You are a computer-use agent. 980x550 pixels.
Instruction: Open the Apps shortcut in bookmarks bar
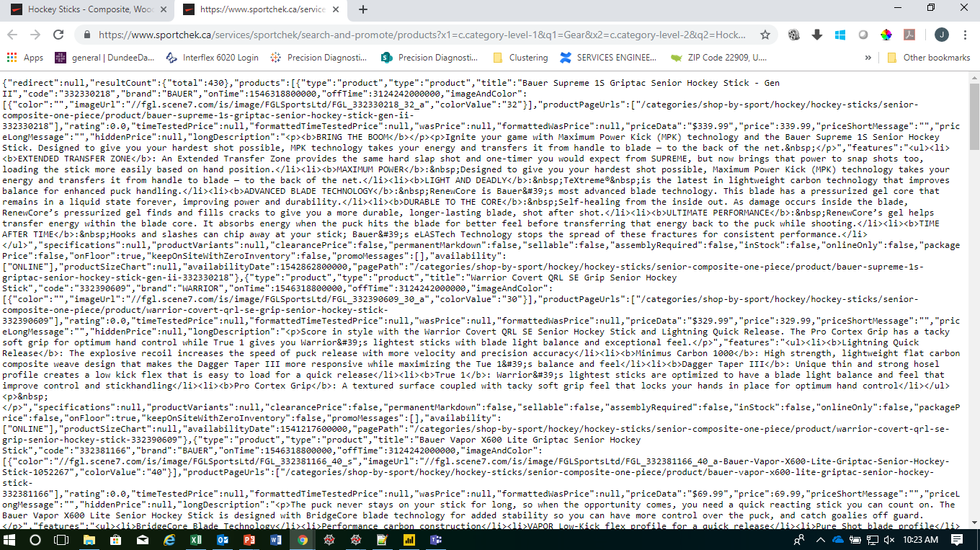point(25,58)
